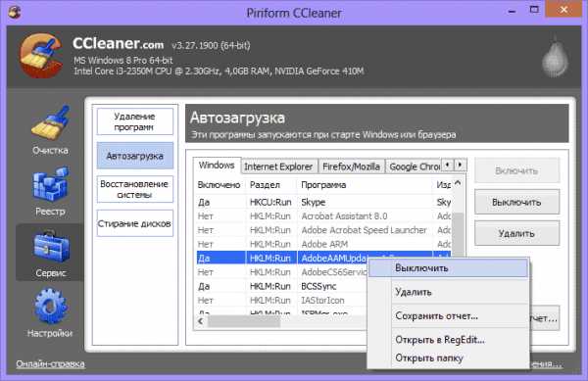Choose Сохранить отчет in the context menu
Viewport: 588px width, 381px height.
449,315
